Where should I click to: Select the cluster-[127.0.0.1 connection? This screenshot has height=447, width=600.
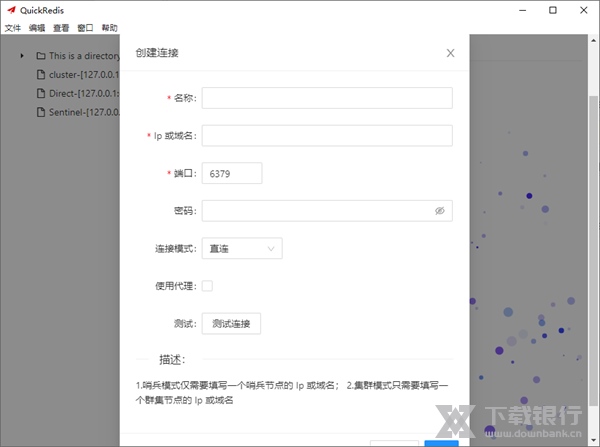84,75
